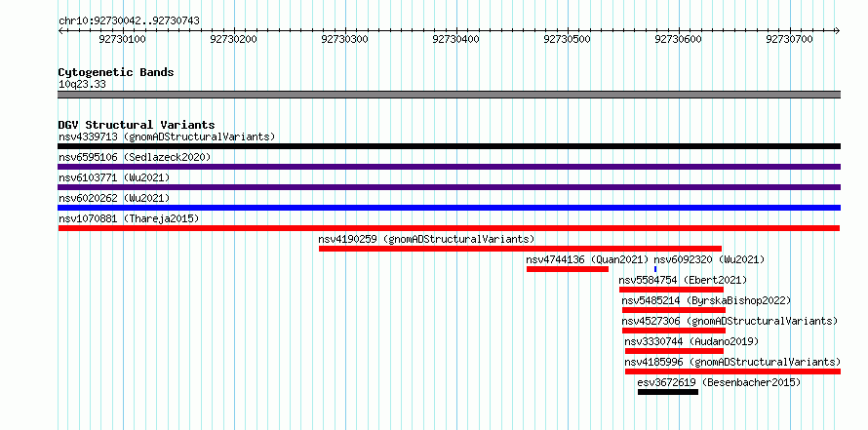
Task: Click ruler position 92730400
Action: click(x=455, y=39)
